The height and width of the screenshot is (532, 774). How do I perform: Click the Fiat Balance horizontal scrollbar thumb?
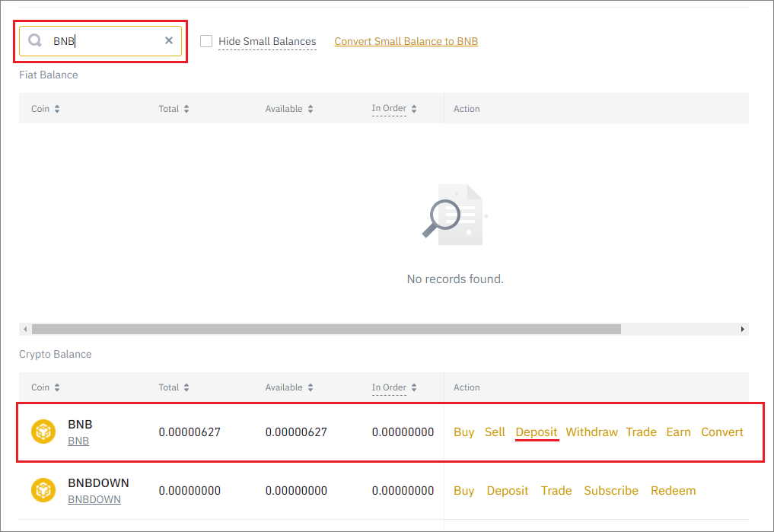click(326, 329)
